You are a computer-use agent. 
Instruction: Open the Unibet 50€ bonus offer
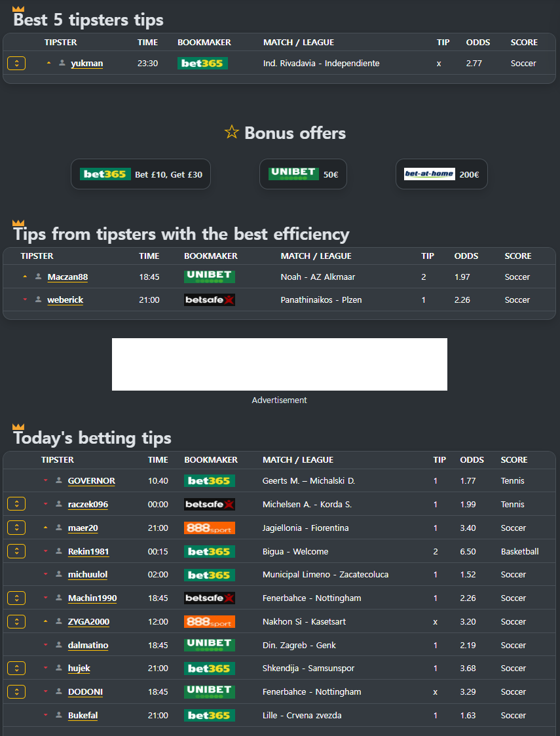point(303,174)
